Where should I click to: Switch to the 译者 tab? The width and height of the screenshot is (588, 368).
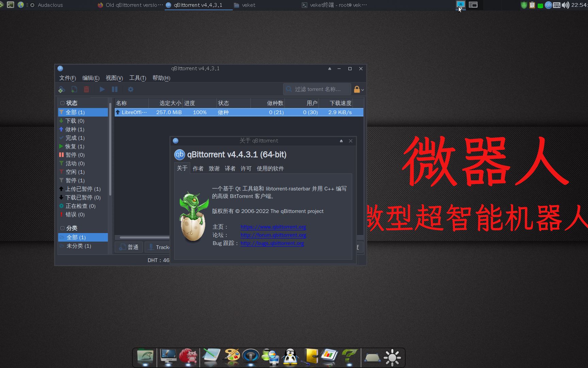click(230, 169)
